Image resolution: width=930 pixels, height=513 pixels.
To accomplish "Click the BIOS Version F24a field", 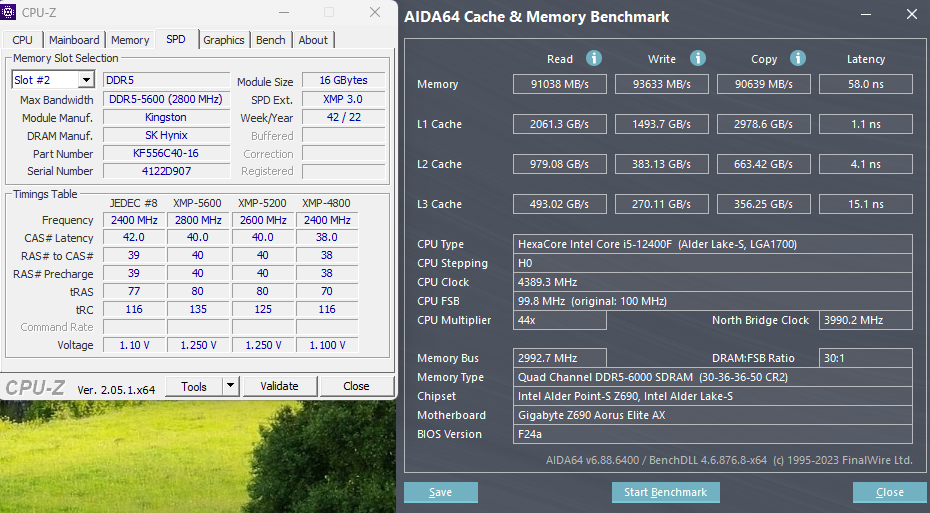I will click(713, 434).
